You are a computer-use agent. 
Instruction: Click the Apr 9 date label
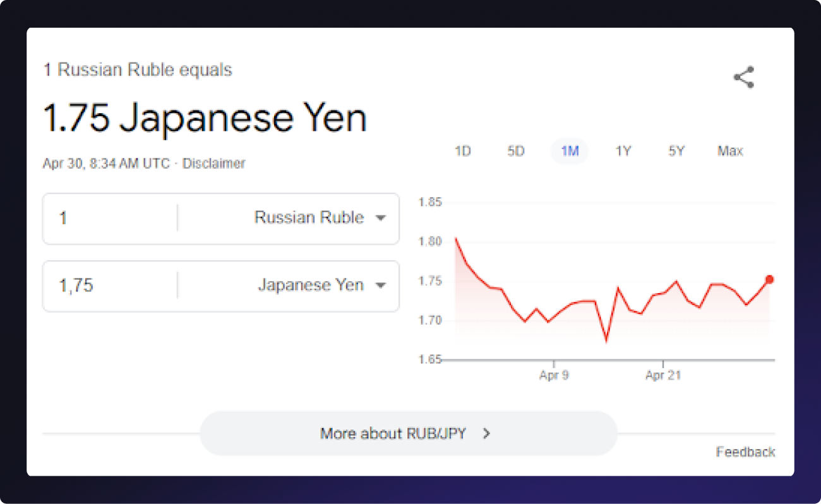(x=554, y=375)
